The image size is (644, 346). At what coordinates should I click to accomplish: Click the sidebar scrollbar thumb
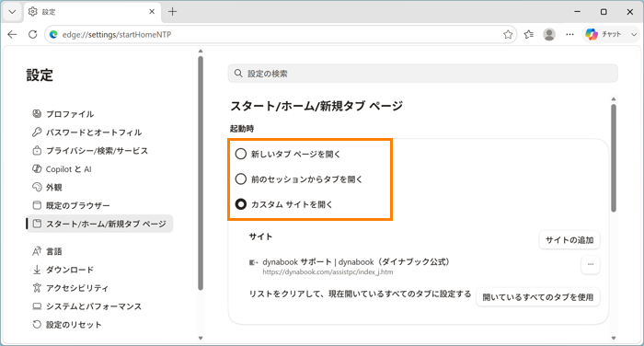tap(201, 173)
